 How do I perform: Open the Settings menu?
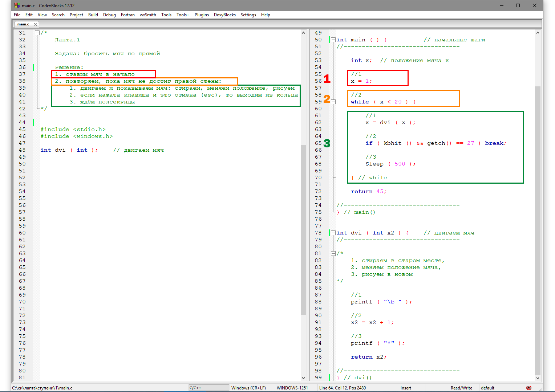(248, 15)
